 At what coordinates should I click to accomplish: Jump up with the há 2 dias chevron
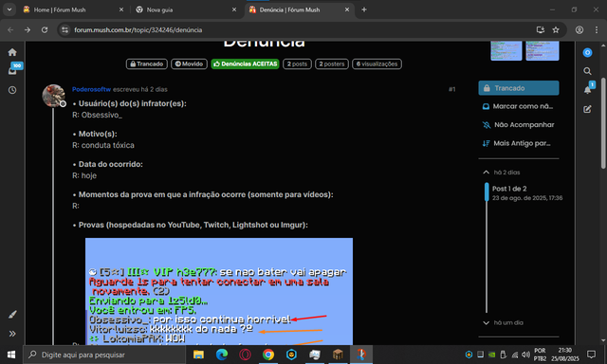[487, 173]
